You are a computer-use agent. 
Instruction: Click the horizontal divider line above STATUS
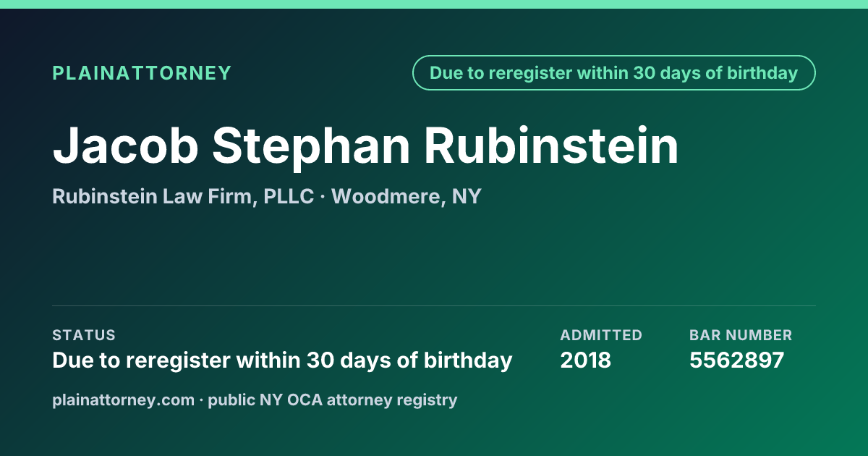(x=434, y=305)
